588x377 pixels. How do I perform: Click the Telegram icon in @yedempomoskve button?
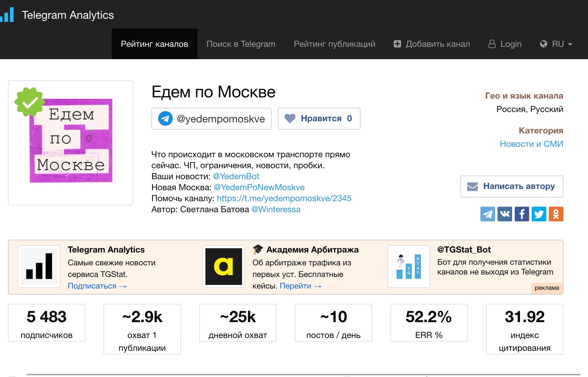coord(165,119)
